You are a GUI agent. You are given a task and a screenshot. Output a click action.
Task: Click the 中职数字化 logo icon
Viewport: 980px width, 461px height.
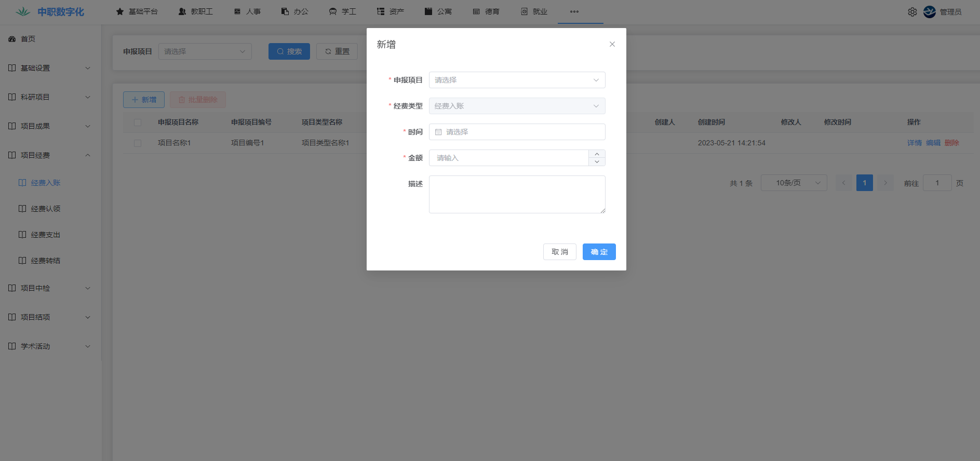(23, 11)
